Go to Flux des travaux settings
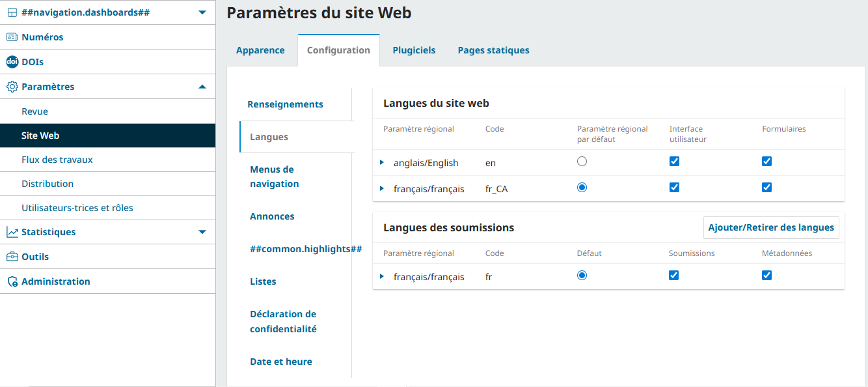The width and height of the screenshot is (868, 387). (x=57, y=160)
